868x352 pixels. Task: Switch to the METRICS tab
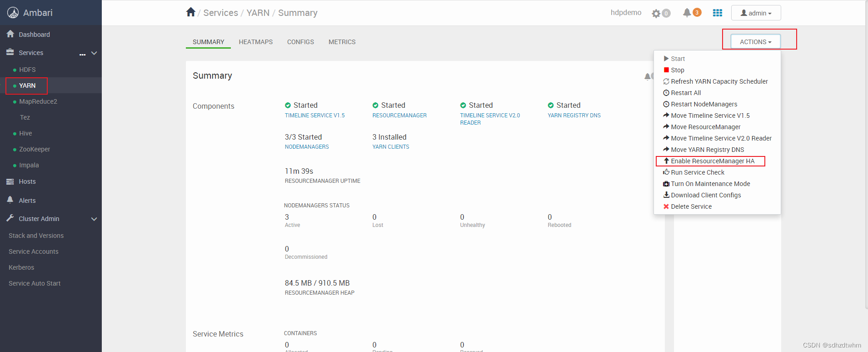[x=342, y=42]
